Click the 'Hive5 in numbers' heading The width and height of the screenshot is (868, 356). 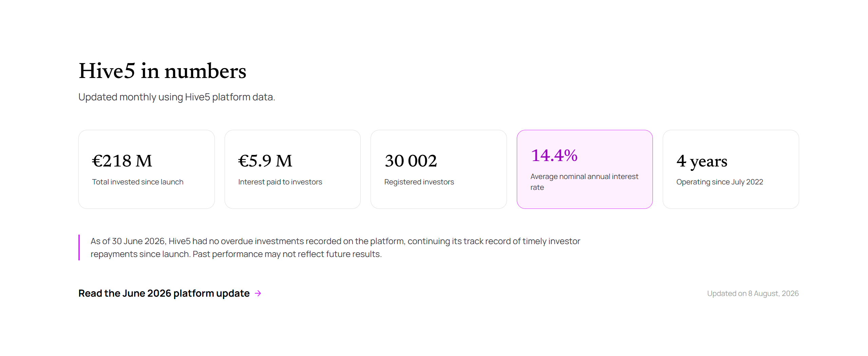click(x=162, y=71)
